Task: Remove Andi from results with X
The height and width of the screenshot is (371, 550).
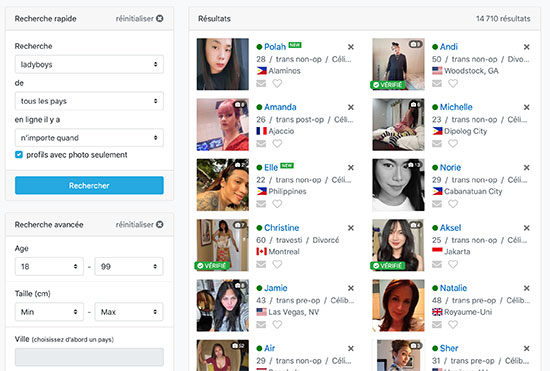Action: point(526,47)
